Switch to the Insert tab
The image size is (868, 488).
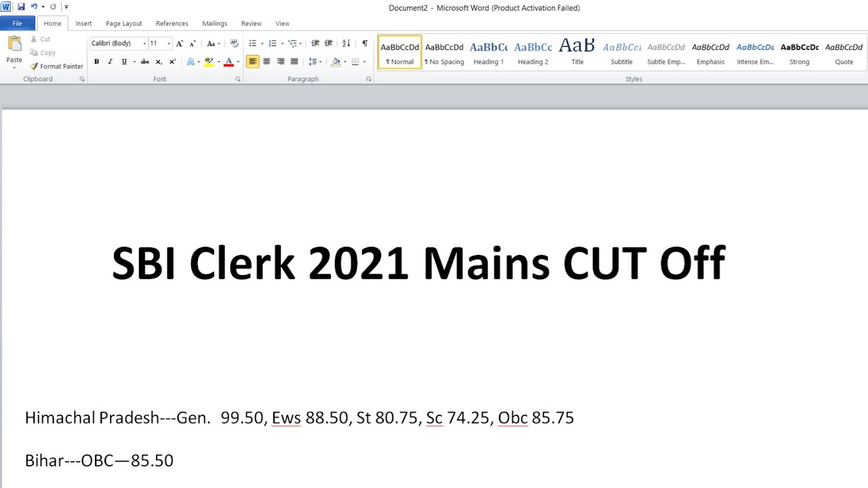click(x=83, y=24)
